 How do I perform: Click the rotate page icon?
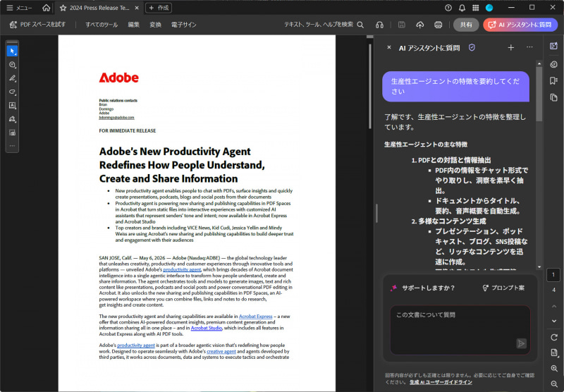(554, 337)
